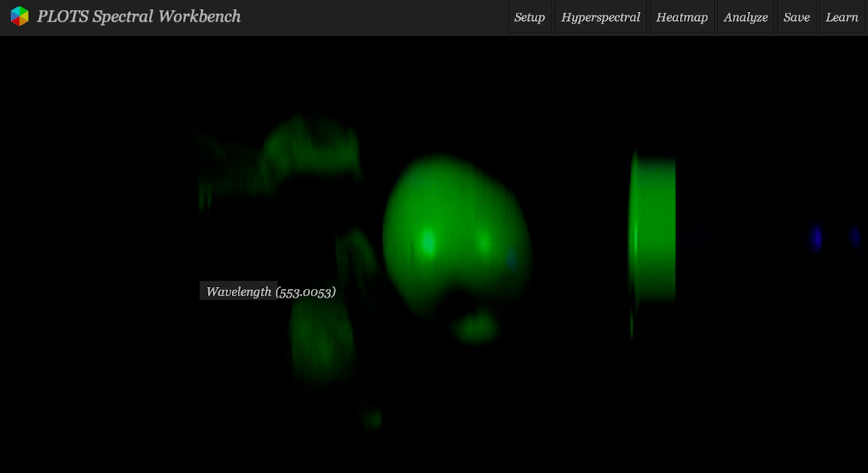The width and height of the screenshot is (868, 473).
Task: Open the Setup menu
Action: pos(529,17)
